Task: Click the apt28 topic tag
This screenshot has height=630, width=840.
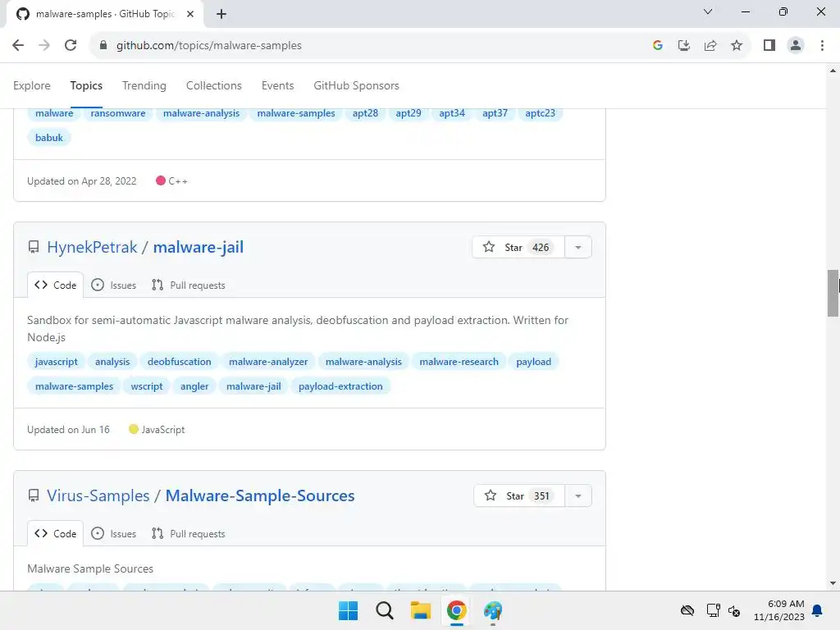Action: click(x=365, y=113)
